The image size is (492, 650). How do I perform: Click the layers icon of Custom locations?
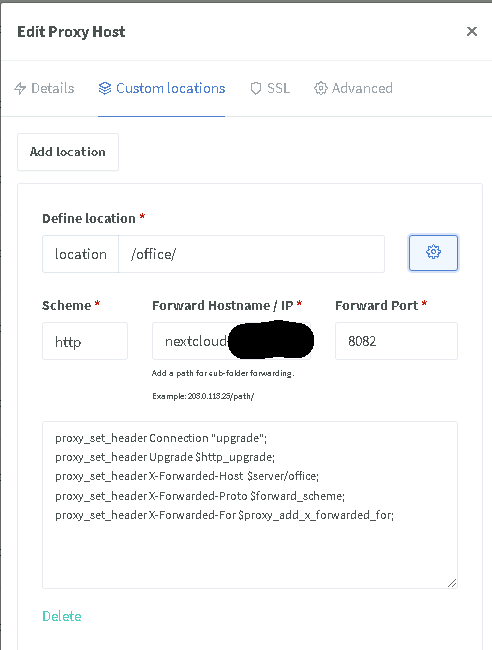coord(105,88)
